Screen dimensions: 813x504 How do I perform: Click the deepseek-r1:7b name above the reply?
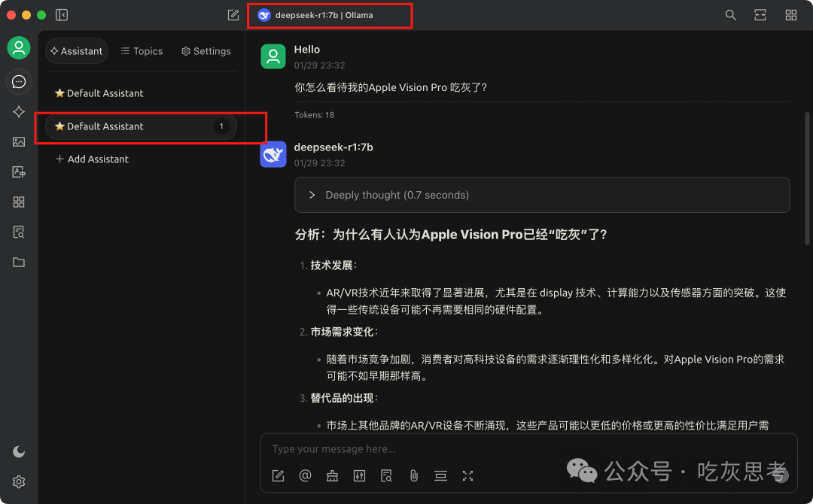(x=333, y=147)
